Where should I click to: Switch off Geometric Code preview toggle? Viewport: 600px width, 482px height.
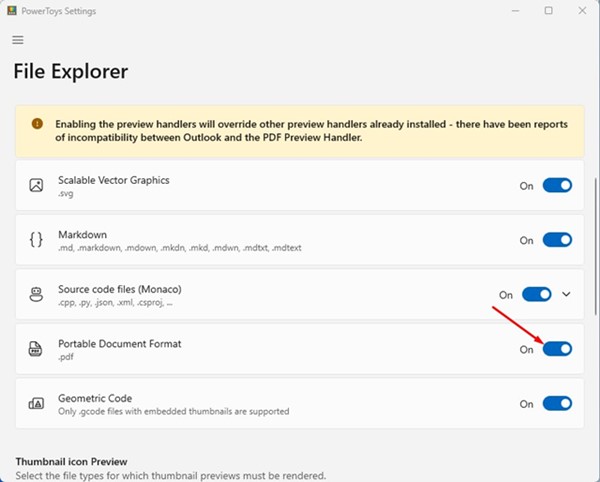pyautogui.click(x=557, y=404)
